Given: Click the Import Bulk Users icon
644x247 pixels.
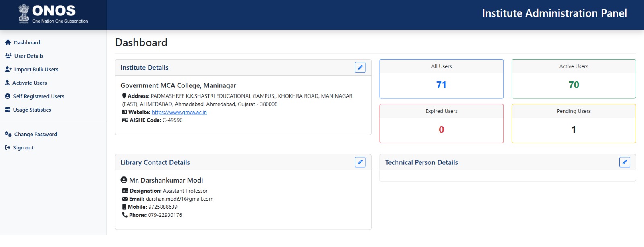Looking at the screenshot, I should pyautogui.click(x=8, y=70).
